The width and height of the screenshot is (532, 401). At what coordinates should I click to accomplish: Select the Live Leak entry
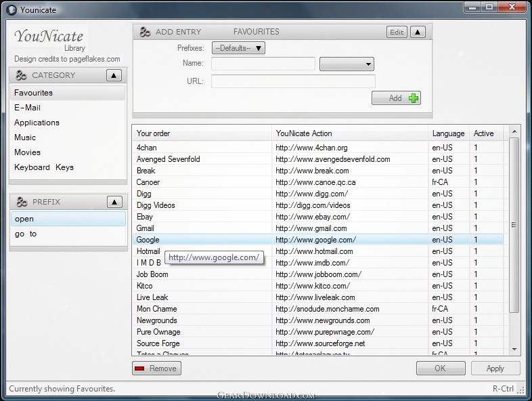coord(318,297)
